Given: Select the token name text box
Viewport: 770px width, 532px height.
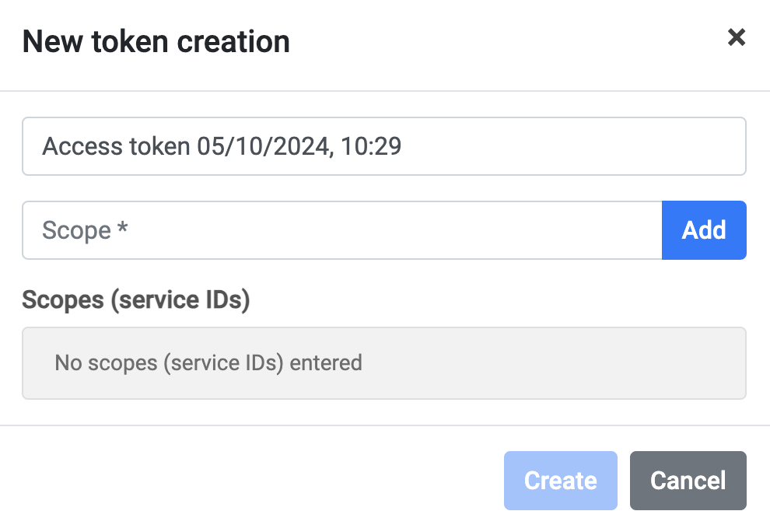Looking at the screenshot, I should [x=383, y=146].
